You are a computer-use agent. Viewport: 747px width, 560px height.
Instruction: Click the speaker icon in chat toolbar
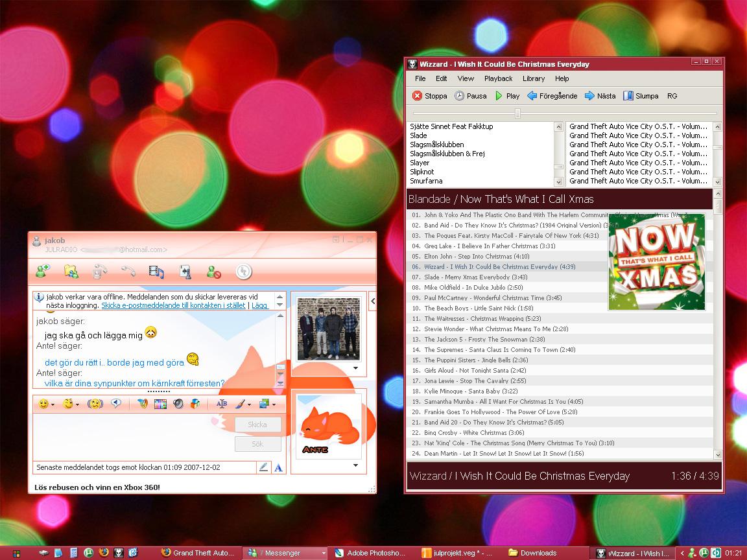(178, 404)
